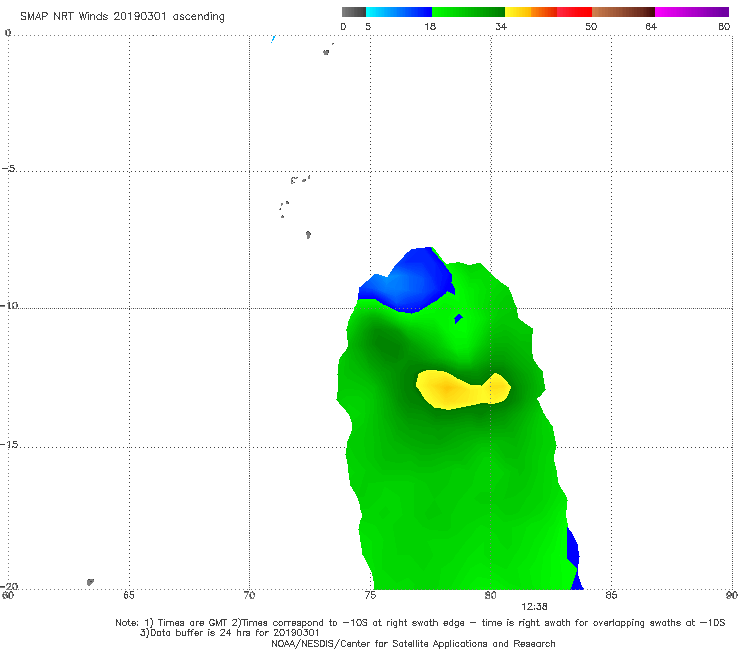
Task: Click the '60' longitude axis label
Action: click(x=8, y=595)
